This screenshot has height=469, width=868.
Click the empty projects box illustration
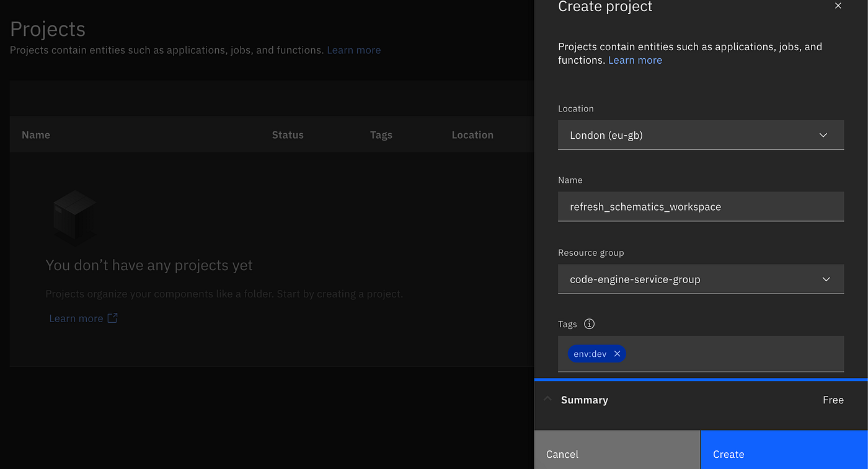click(74, 217)
